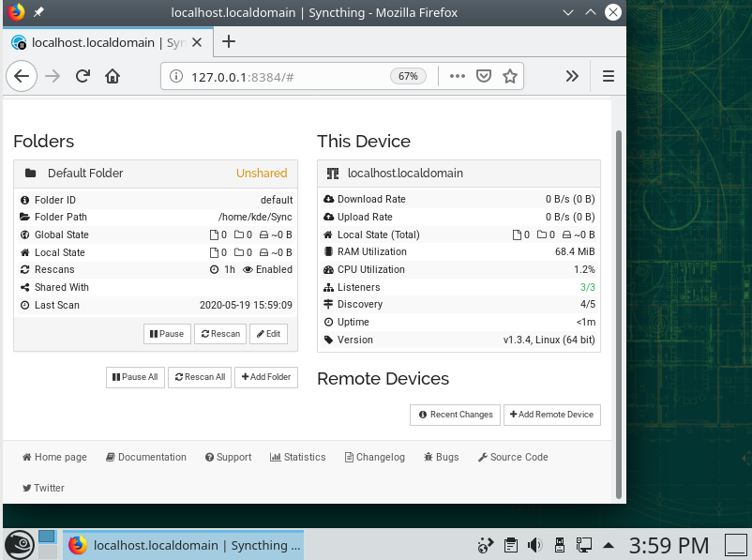
Task: Reload the page with the refresh icon
Action: pyautogui.click(x=83, y=77)
